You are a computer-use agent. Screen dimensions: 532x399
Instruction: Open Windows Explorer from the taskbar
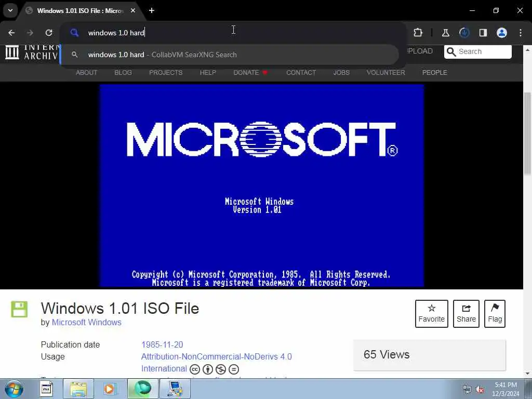point(78,389)
